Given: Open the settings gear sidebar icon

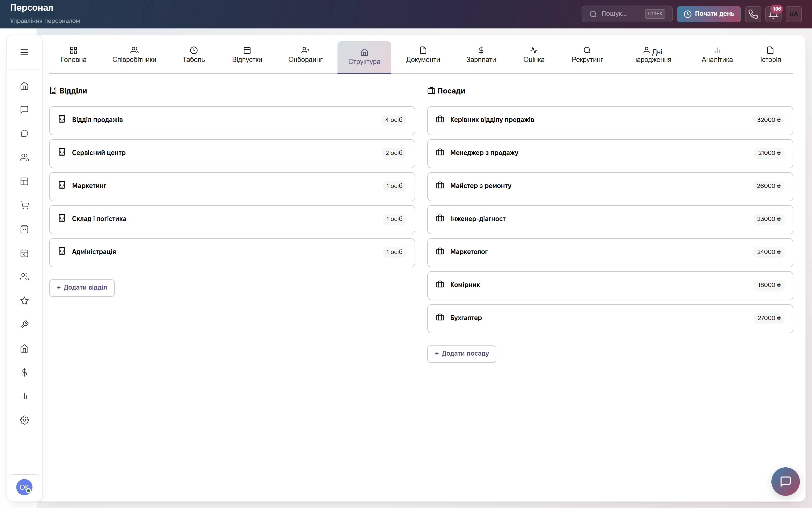Looking at the screenshot, I should point(24,420).
